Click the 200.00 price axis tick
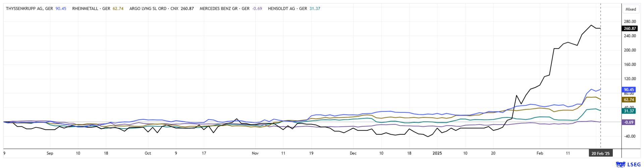 [630, 50]
